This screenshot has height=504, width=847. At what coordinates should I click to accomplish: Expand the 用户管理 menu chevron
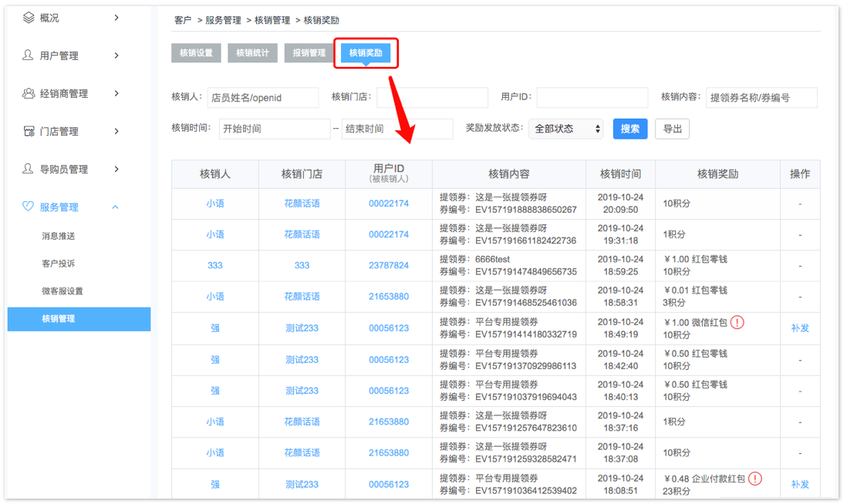click(116, 55)
